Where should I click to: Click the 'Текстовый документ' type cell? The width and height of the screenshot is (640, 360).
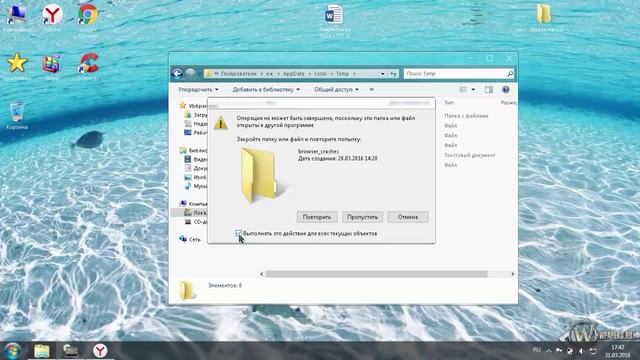click(470, 155)
